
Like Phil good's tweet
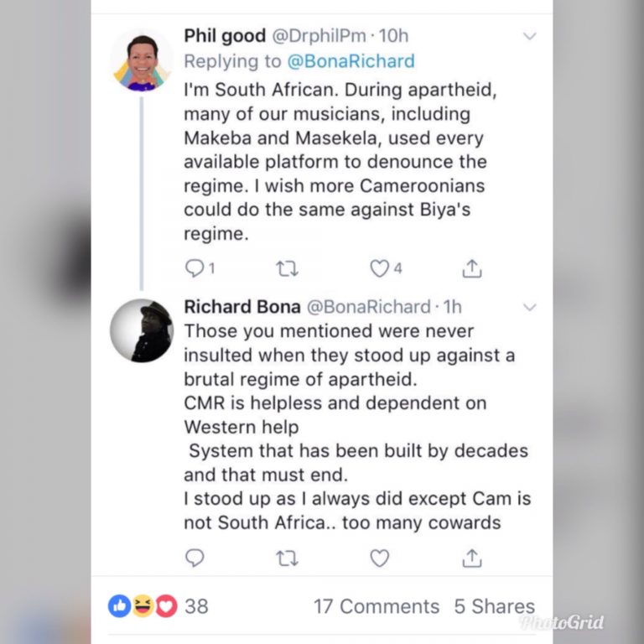click(380, 268)
